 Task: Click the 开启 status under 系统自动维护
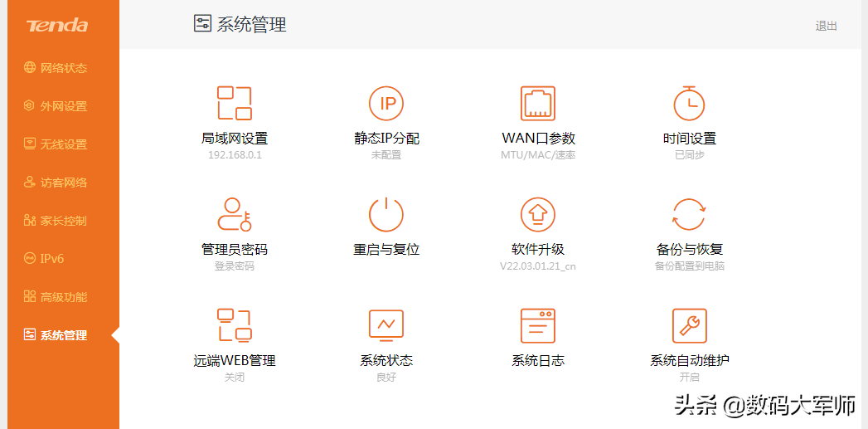tap(689, 378)
